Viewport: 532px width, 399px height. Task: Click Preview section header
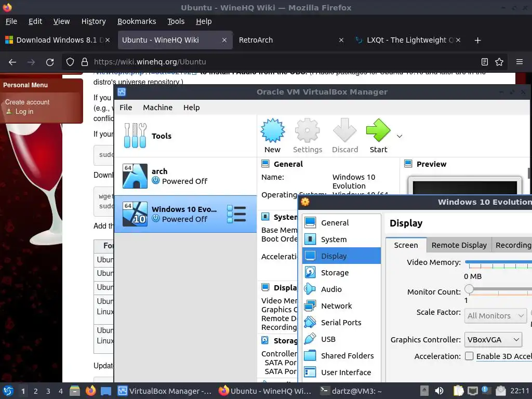431,164
